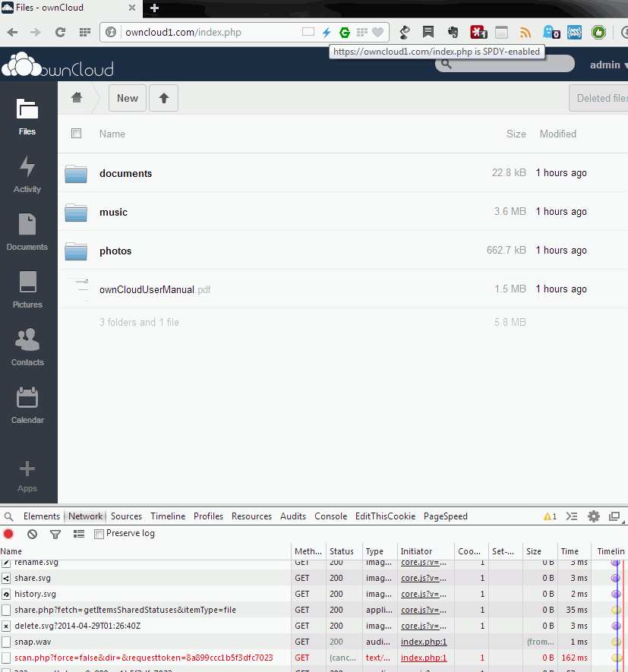The width and height of the screenshot is (628, 672).
Task: Clear the network log
Action: (32, 534)
